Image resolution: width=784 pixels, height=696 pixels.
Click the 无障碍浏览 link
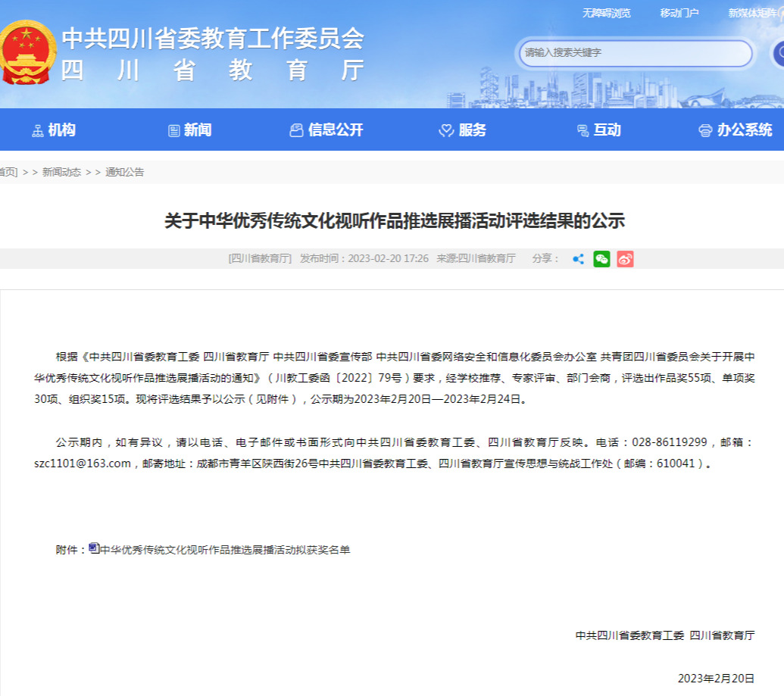point(606,13)
